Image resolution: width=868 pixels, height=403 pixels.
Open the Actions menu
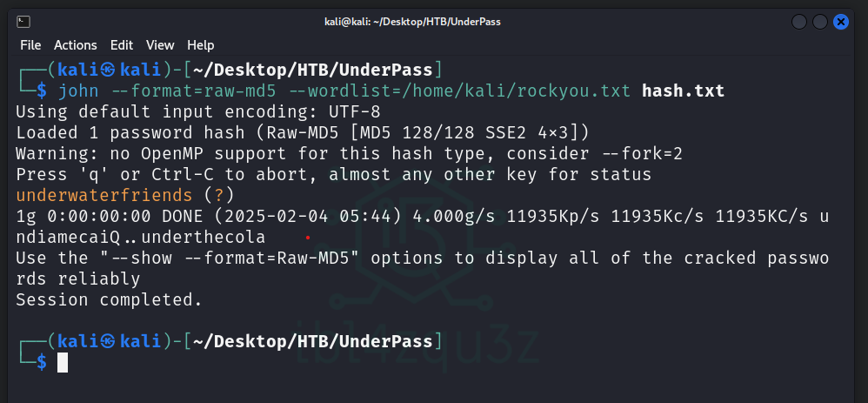click(76, 44)
